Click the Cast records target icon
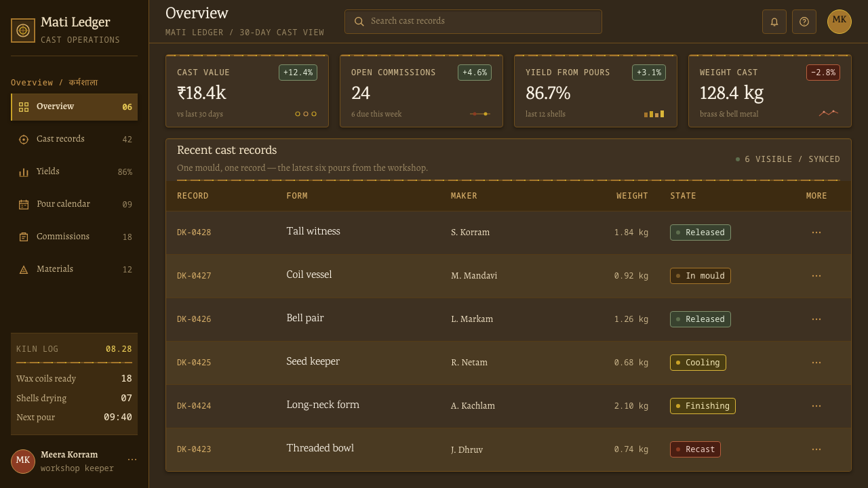Screen dimensions: 868x488 tap(24, 140)
